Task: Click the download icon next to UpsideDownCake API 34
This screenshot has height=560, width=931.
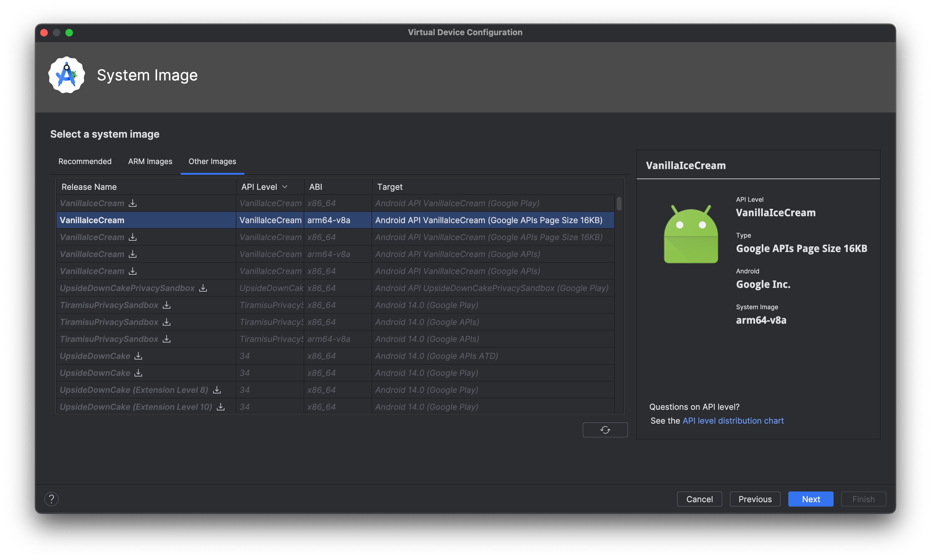Action: point(140,356)
